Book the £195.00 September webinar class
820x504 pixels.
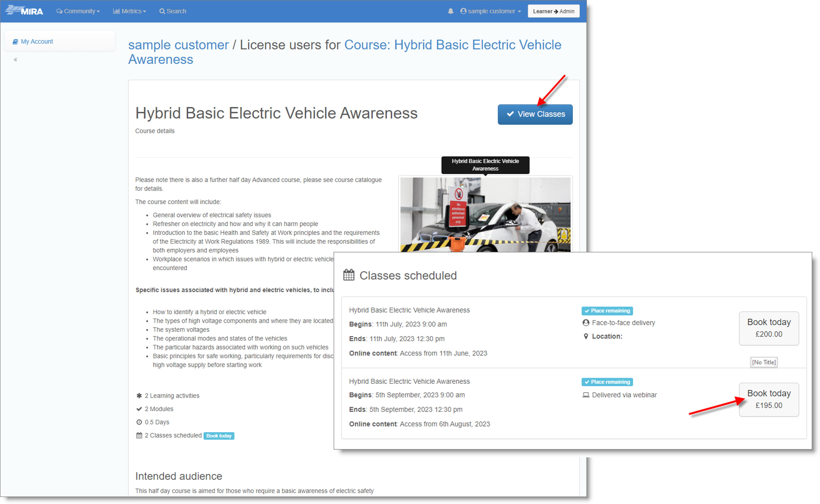point(769,399)
